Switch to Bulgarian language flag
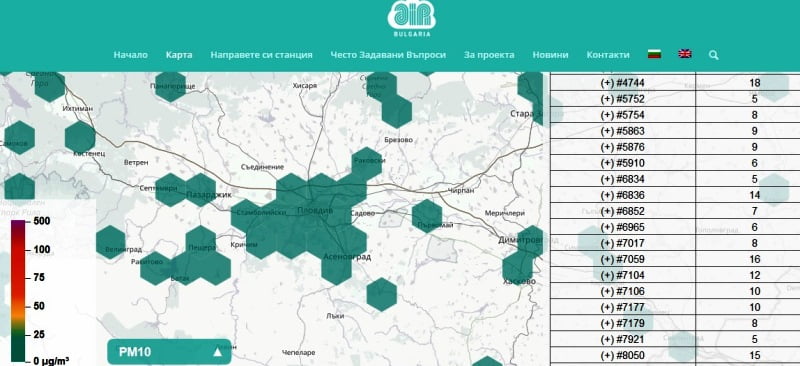Viewport: 800px width, 366px height. coord(654,54)
